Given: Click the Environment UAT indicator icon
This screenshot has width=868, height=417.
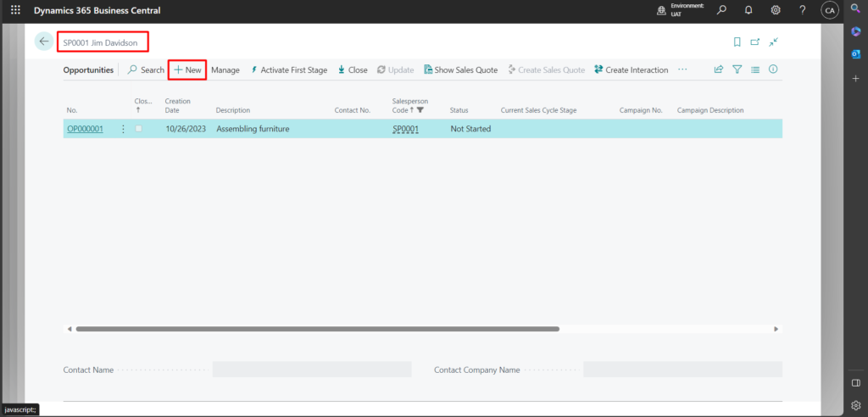Looking at the screenshot, I should (661, 10).
